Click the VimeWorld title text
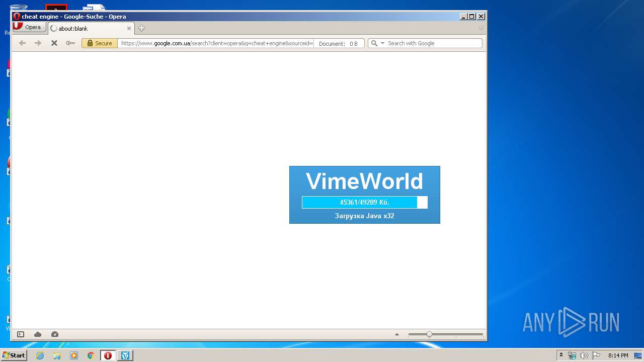This screenshot has height=362, width=644. tap(365, 181)
